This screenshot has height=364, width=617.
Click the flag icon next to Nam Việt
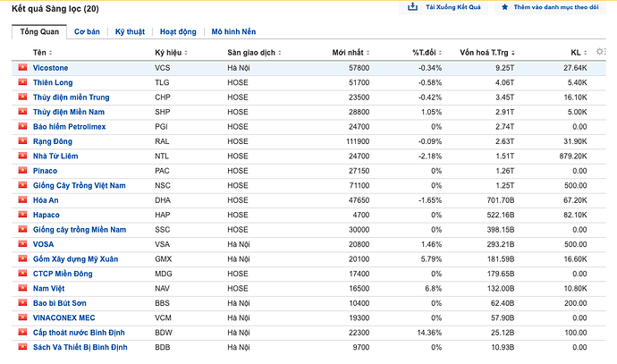(x=23, y=288)
